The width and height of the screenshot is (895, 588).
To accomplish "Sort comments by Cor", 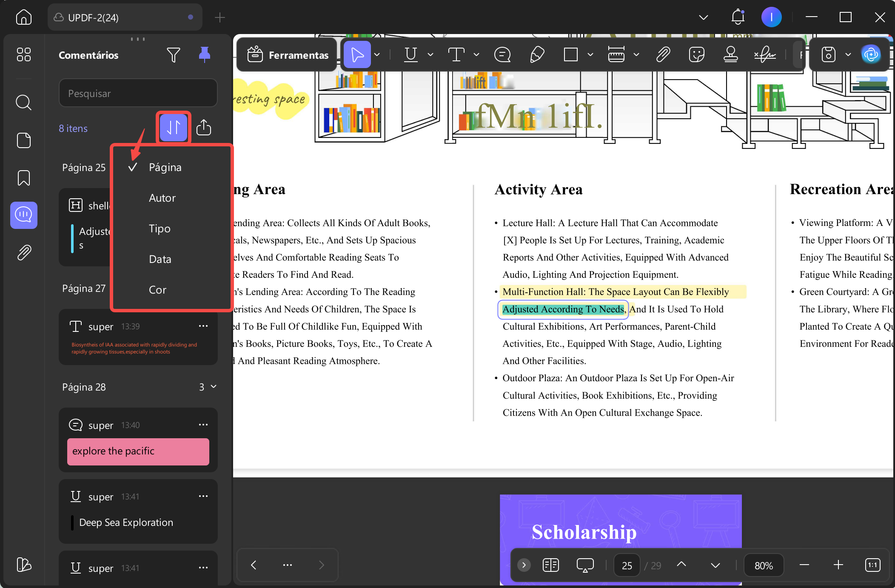I will pos(172,290).
